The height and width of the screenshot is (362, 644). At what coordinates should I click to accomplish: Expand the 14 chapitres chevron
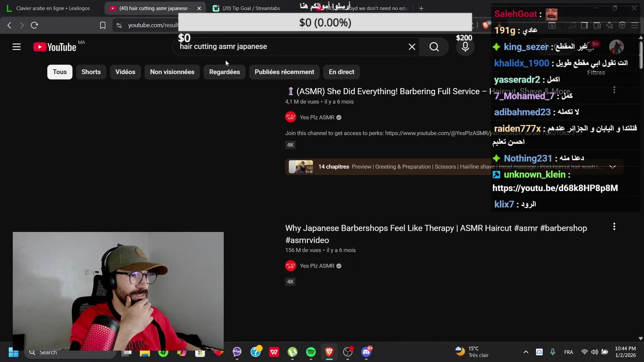coord(612,166)
